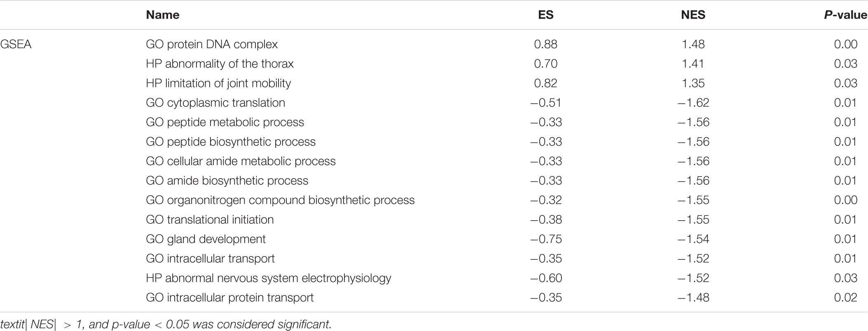Click HP abnormal nervous system electrophysiology
The height and width of the screenshot is (331, 868).
click(269, 278)
